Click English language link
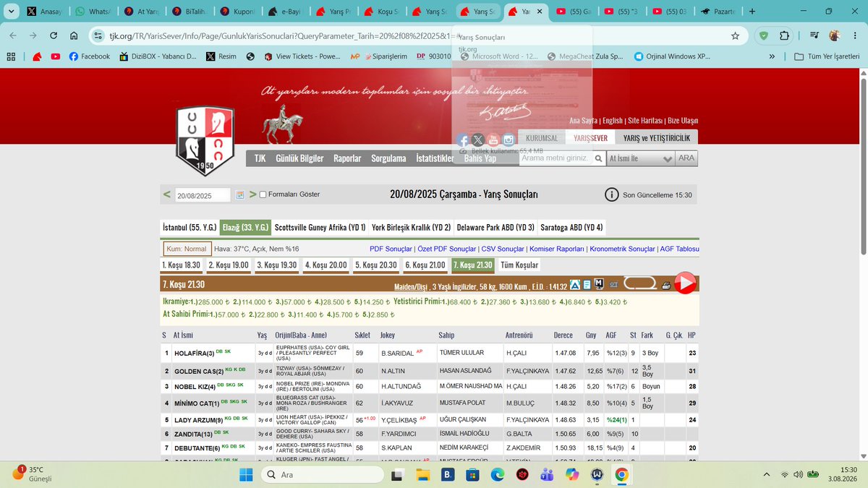The width and height of the screenshot is (868, 488). (x=612, y=121)
